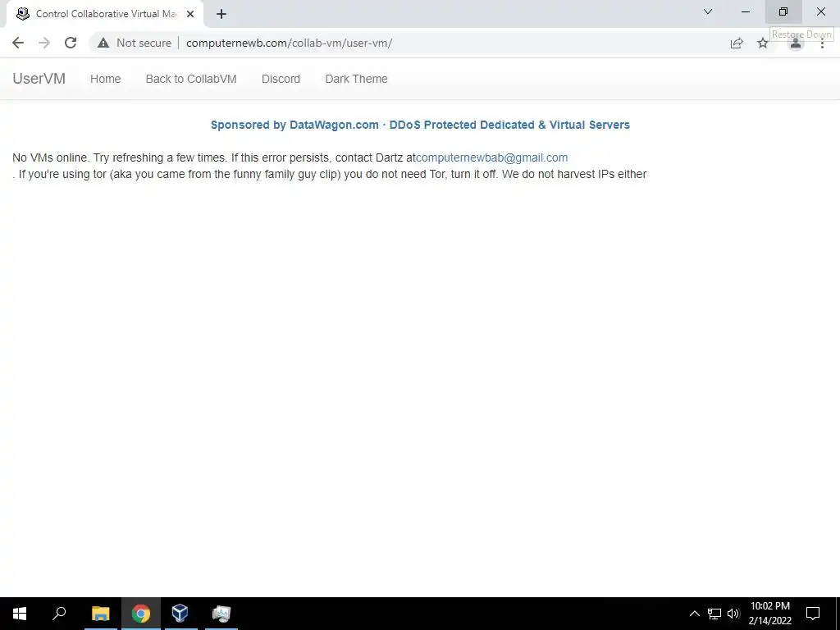Open the Chrome profile avatar menu
The width and height of the screenshot is (840, 630).
coord(796,43)
